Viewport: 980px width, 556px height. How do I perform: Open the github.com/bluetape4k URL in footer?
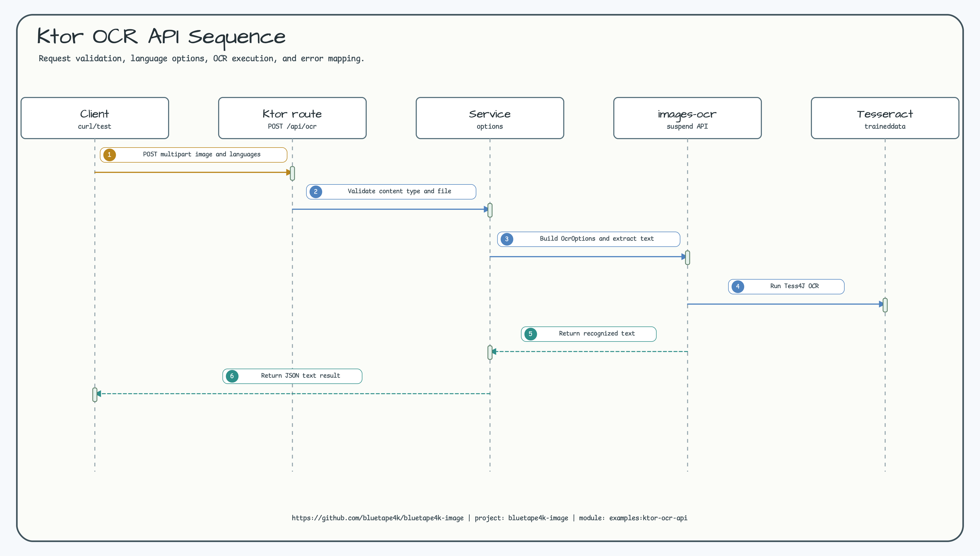click(x=378, y=518)
